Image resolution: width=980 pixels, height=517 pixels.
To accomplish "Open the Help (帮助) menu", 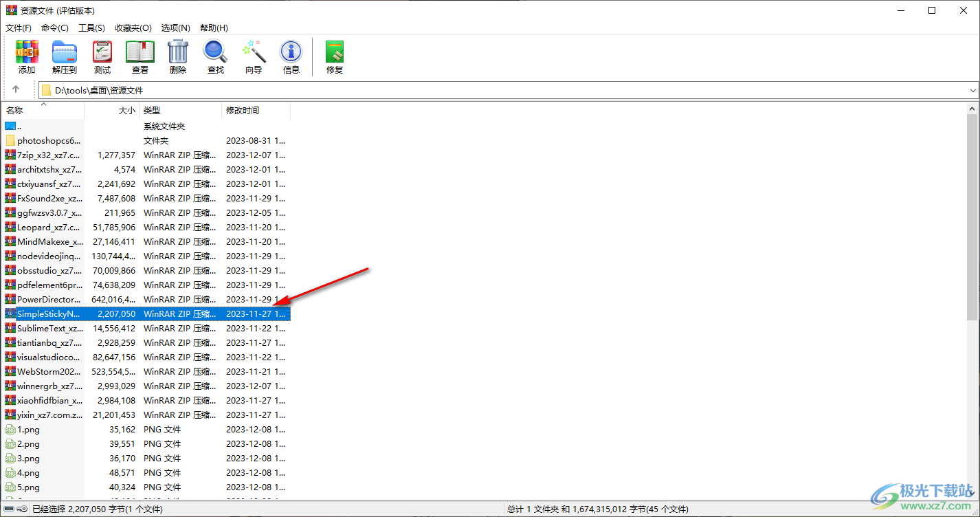I will click(x=214, y=27).
